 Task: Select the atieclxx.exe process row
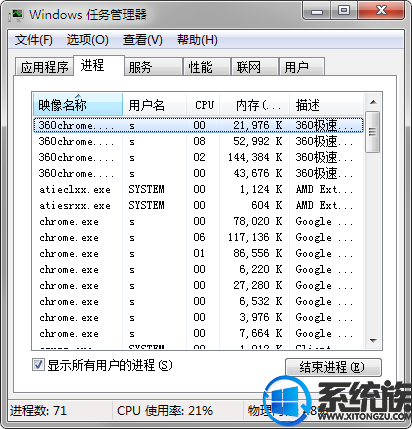(x=198, y=190)
